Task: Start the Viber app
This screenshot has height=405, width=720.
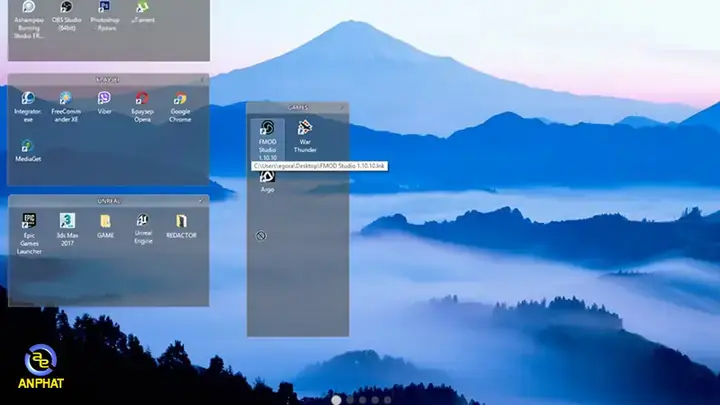Action: coord(104,99)
